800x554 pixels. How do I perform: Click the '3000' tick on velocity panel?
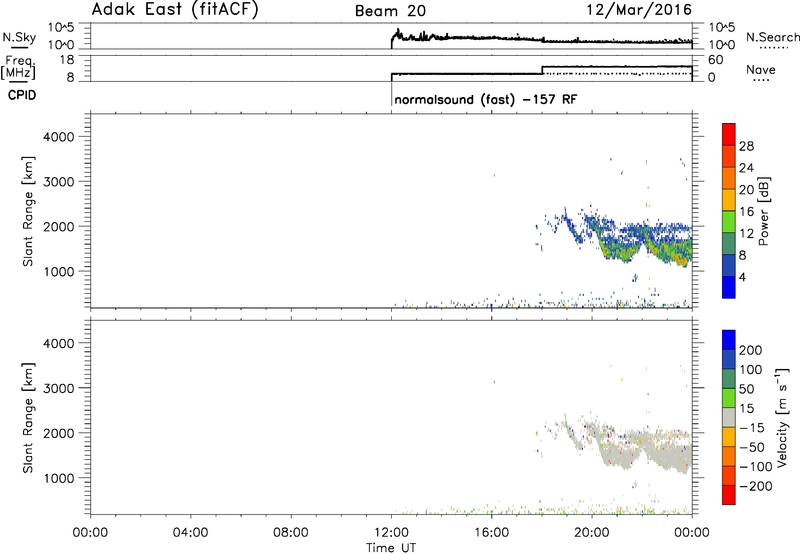(x=59, y=388)
